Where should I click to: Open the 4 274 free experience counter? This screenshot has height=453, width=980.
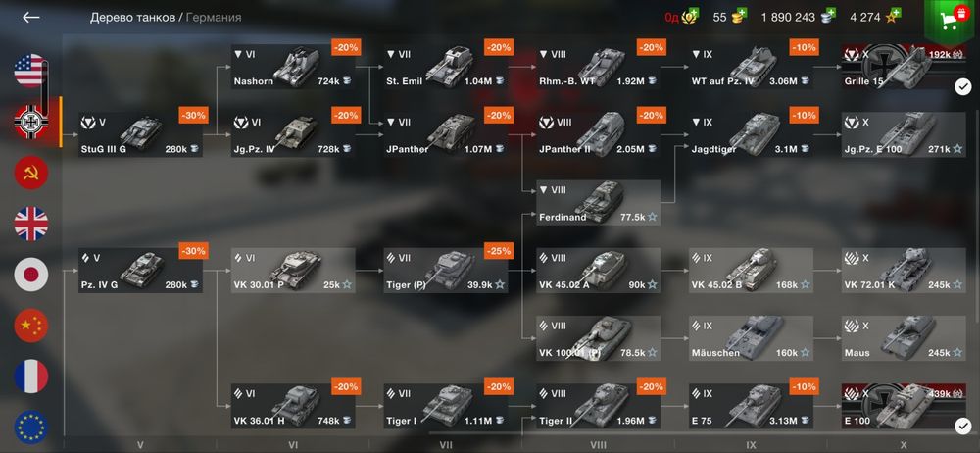point(875,17)
